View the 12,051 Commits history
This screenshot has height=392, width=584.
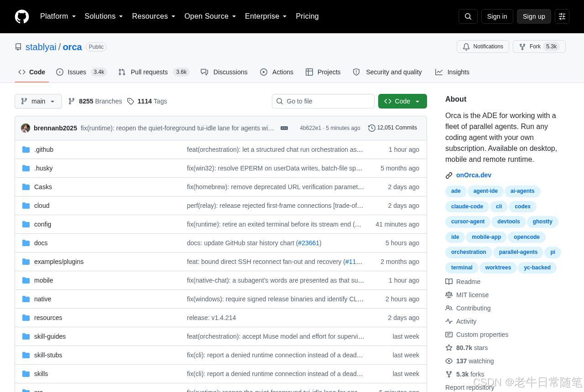[x=392, y=128]
